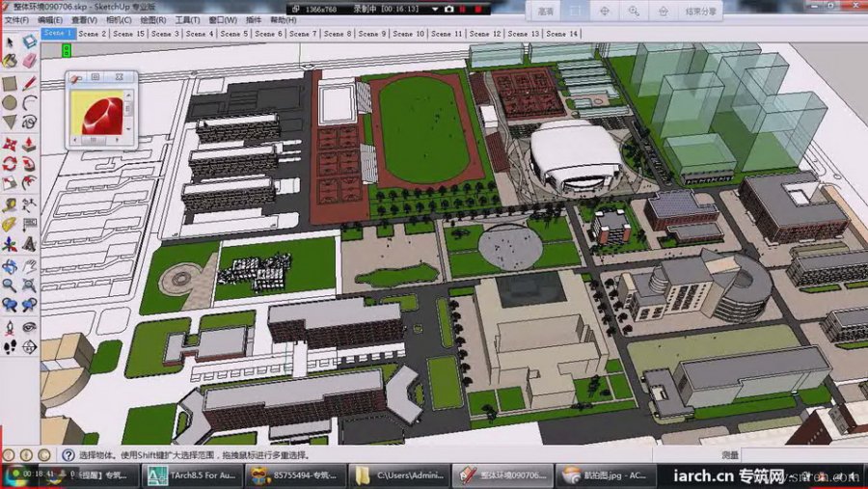
Task: Click Ruby panel scrollbar down arrow
Action: point(128,129)
